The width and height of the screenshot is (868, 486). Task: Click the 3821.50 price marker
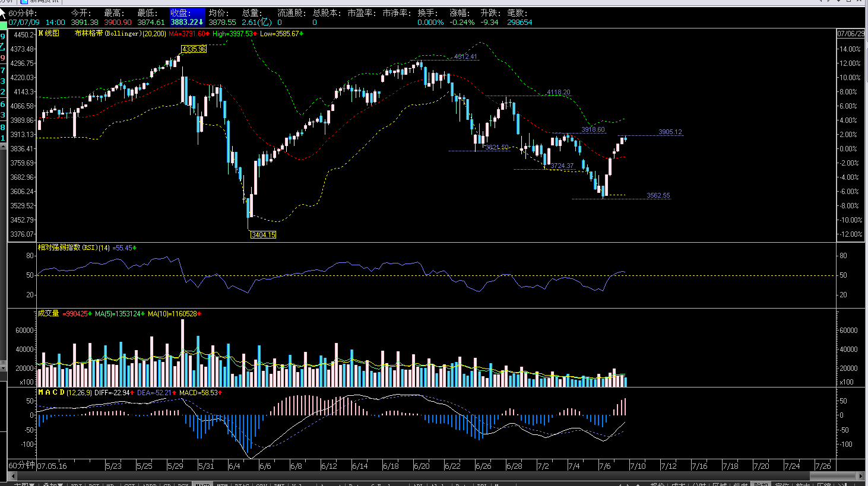click(x=496, y=148)
